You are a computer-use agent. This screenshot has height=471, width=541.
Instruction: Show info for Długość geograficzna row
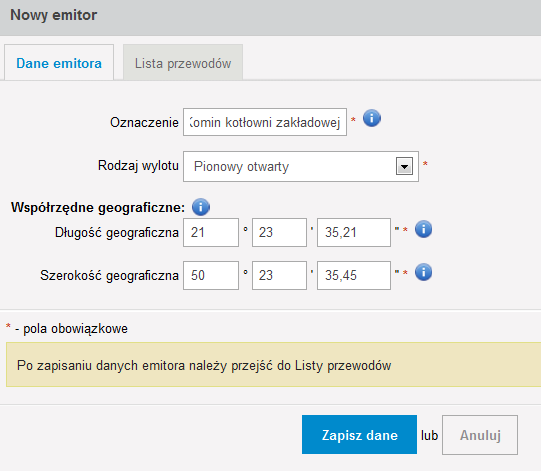(x=423, y=229)
